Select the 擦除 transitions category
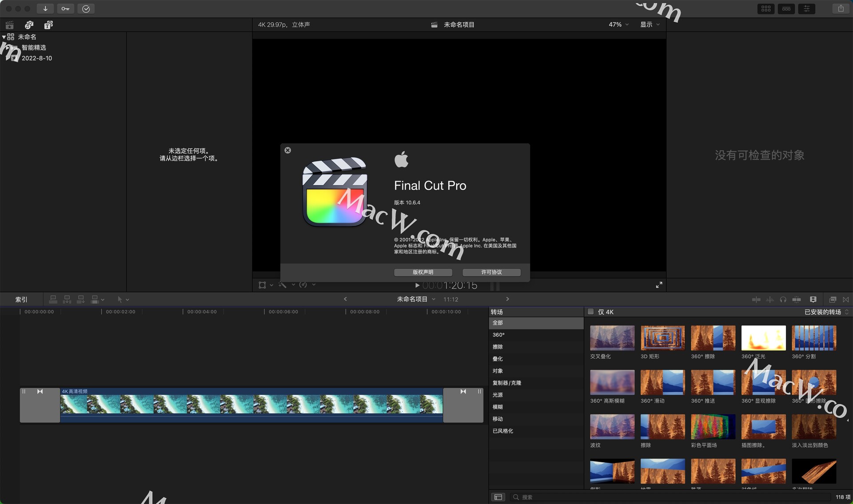The image size is (853, 504). pos(498,347)
